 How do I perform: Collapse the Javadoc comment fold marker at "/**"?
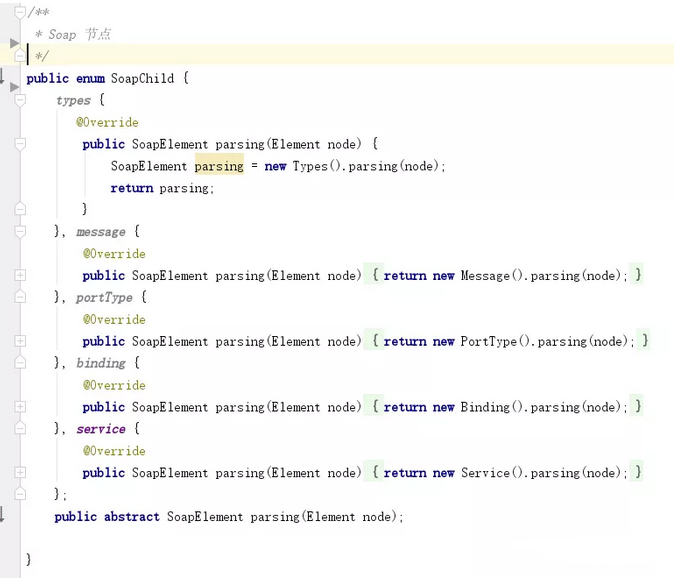(x=20, y=12)
